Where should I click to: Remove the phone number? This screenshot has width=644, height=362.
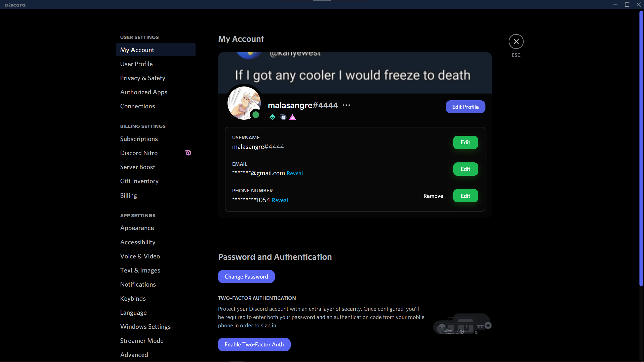pyautogui.click(x=433, y=196)
